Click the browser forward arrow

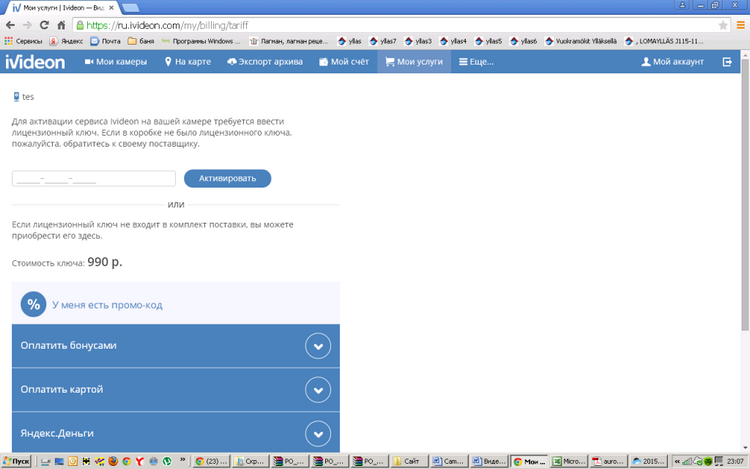click(27, 25)
